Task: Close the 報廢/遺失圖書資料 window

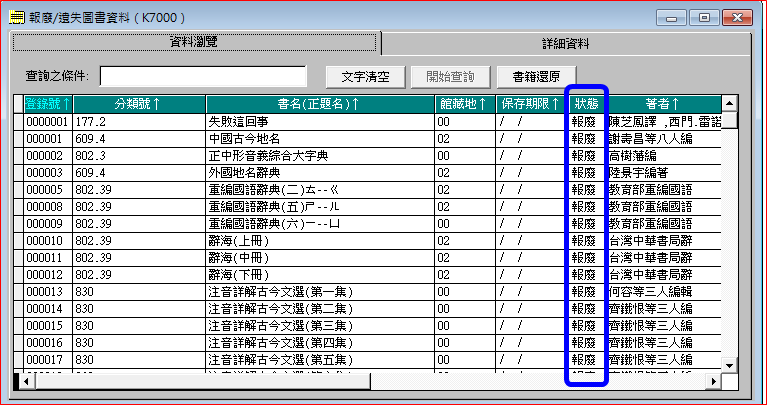Action: [737, 18]
